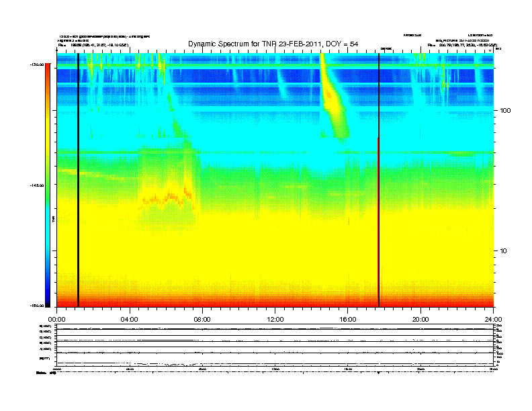Click the 08:00 time axis label
Viewport: 532px width, 411px height.
click(202, 320)
